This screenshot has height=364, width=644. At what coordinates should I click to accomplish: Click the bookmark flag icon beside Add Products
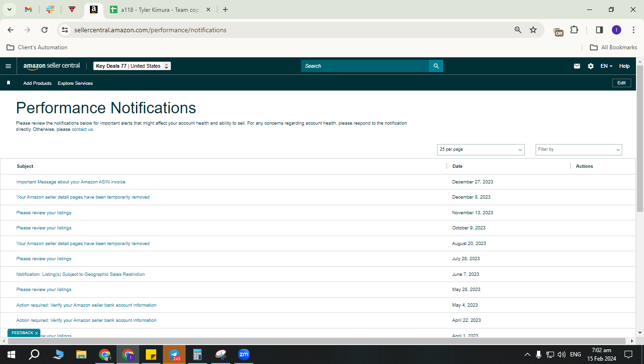pyautogui.click(x=9, y=83)
